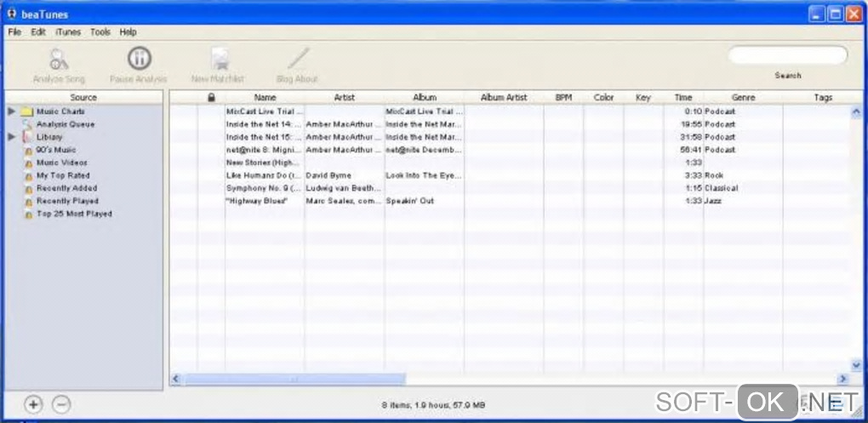The width and height of the screenshot is (868, 423).
Task: Add a playlist with the plus button
Action: (x=33, y=405)
